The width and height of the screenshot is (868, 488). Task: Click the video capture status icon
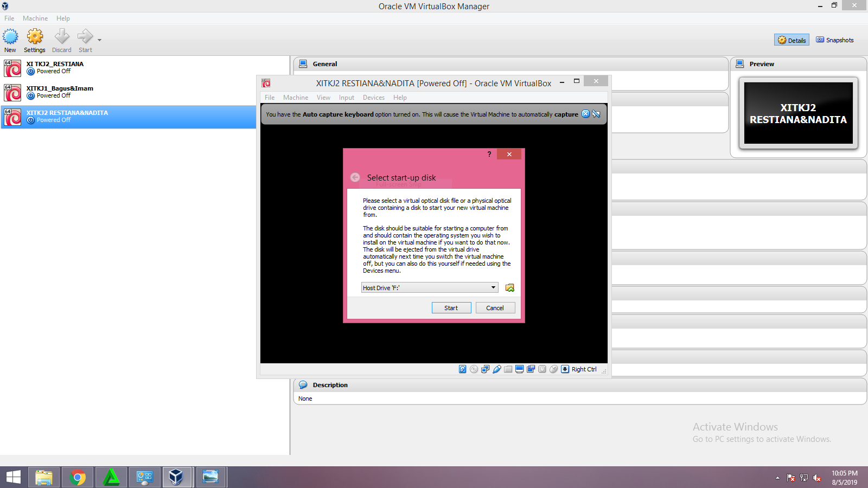point(531,369)
